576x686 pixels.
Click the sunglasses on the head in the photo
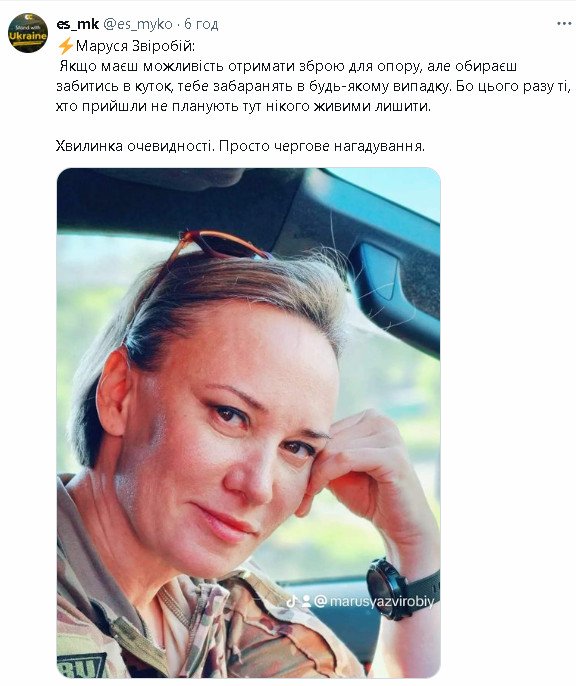click(219, 246)
